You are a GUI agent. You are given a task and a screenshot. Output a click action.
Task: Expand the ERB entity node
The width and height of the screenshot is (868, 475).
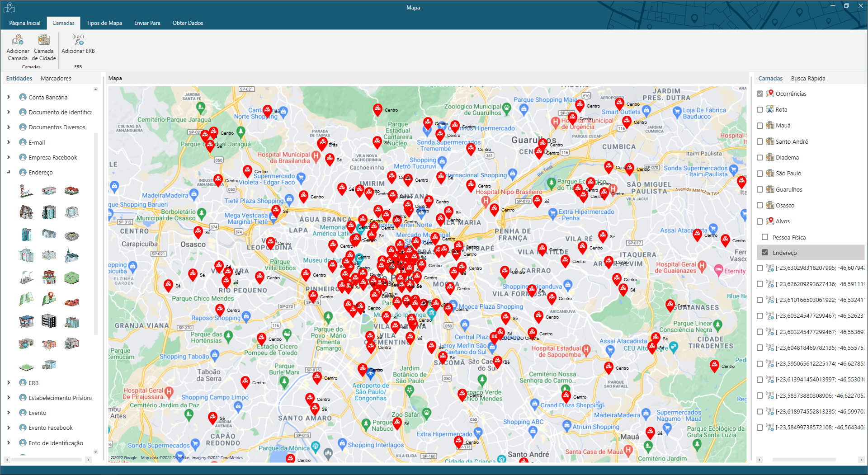(8, 383)
